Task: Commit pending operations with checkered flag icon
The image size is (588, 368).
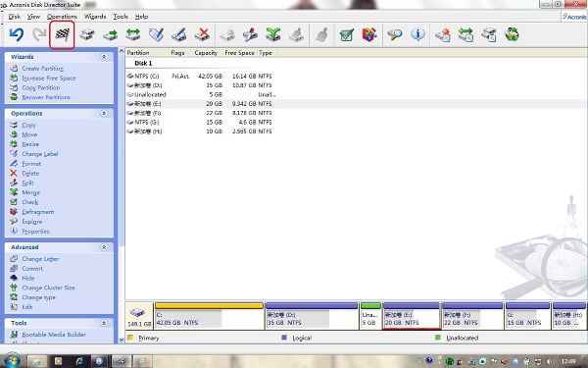Action: pyautogui.click(x=63, y=35)
